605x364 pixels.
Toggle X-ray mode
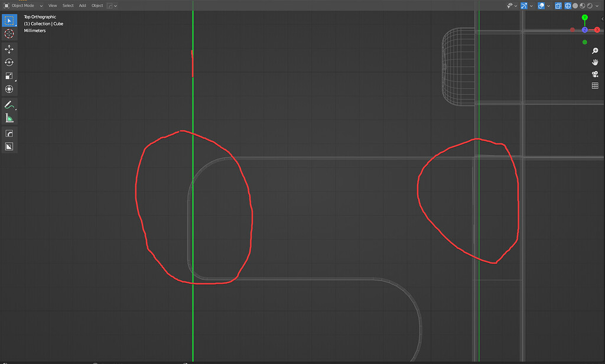click(558, 6)
